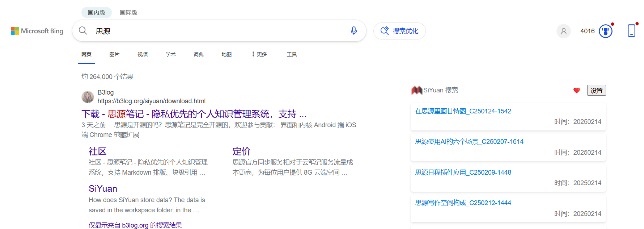Select the 词典 tab
The width and height of the screenshot is (644, 229).
[x=199, y=54]
